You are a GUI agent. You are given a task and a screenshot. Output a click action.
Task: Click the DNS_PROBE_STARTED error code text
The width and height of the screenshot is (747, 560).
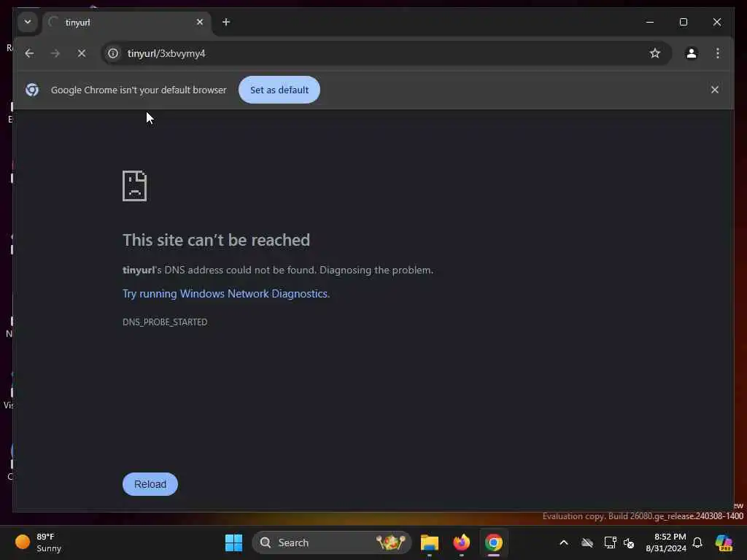pos(165,322)
